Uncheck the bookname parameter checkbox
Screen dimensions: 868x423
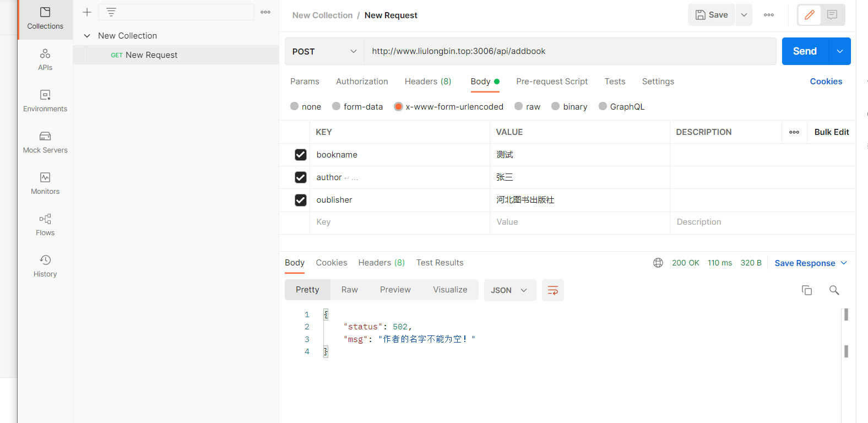300,155
